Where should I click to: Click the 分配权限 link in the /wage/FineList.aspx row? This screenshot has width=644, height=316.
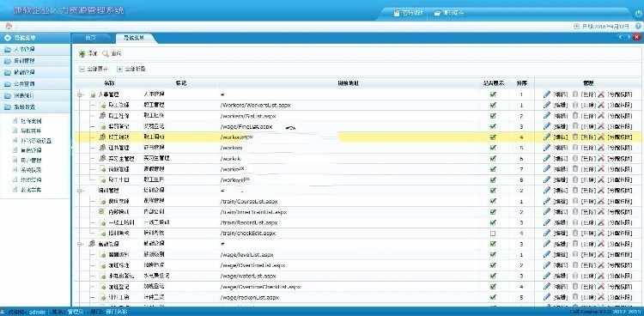pos(620,126)
